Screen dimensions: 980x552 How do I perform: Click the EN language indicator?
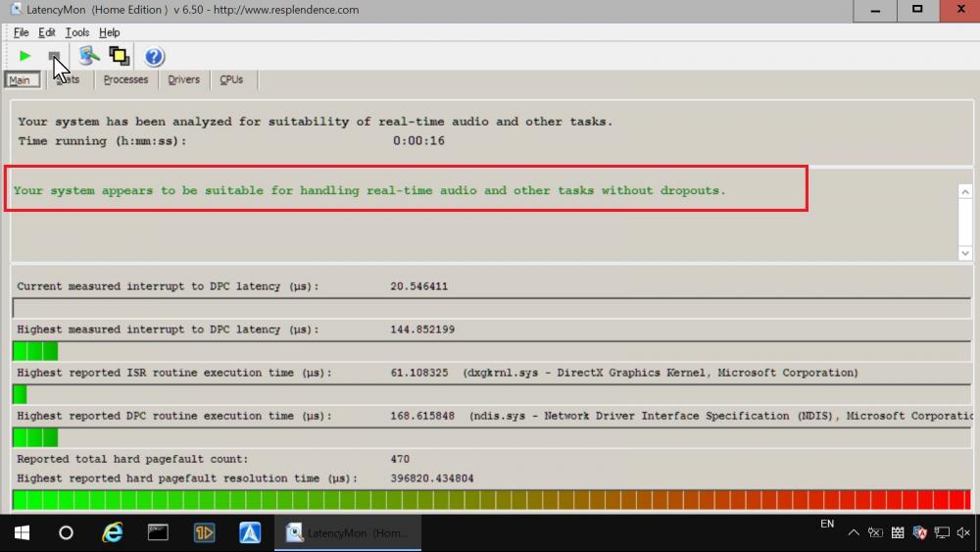827,524
